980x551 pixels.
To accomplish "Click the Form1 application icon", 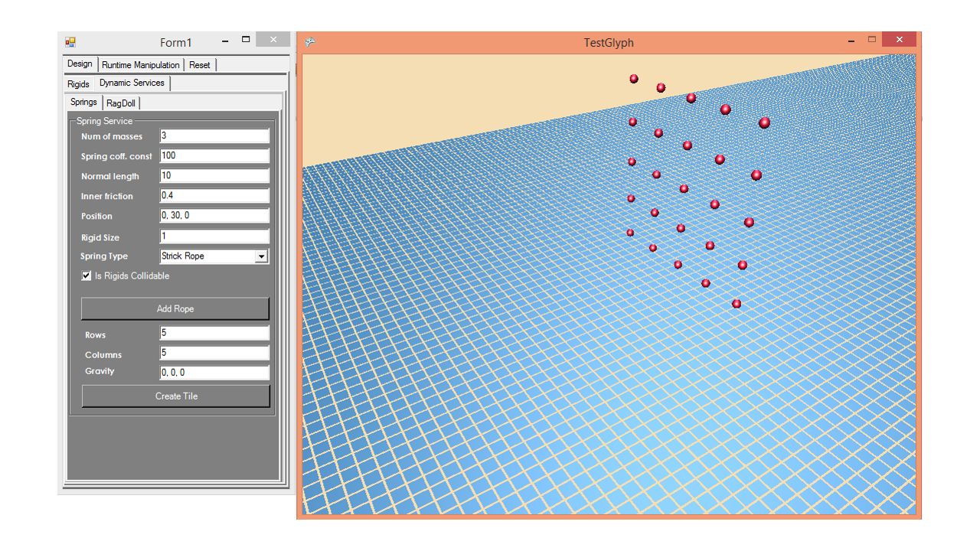I will tap(72, 41).
